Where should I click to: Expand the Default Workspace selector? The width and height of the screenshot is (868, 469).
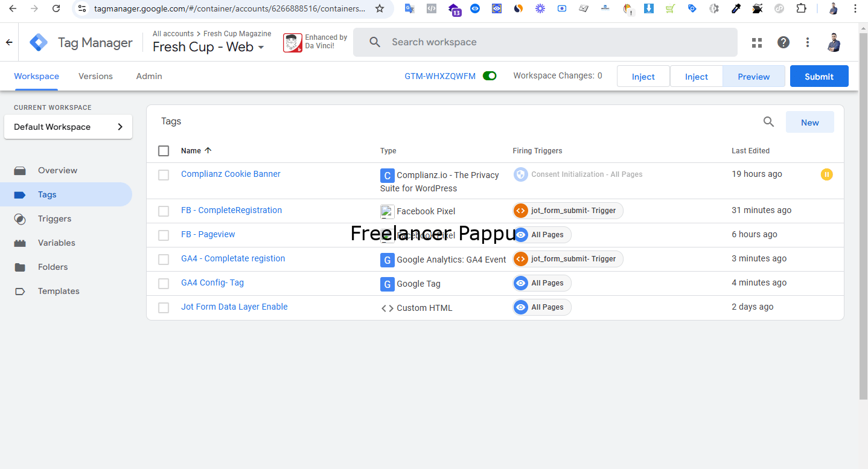point(68,127)
